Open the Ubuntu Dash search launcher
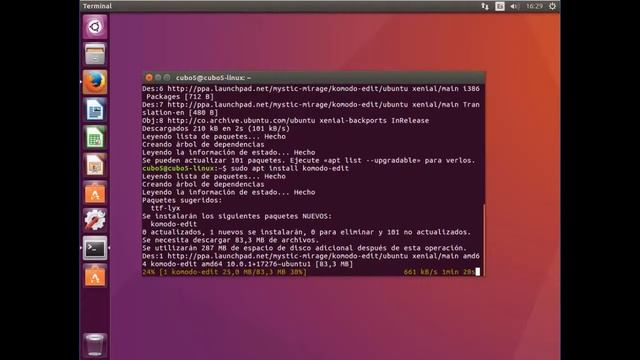The width and height of the screenshot is (640, 360). point(95,27)
